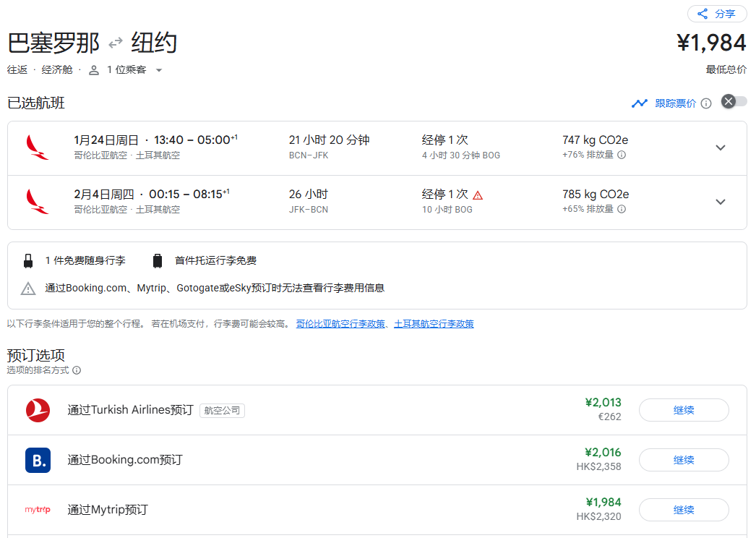Image resolution: width=756 pixels, height=538 pixels.
Task: Click emissions info icon next to +76% 排放量
Action: 622,155
